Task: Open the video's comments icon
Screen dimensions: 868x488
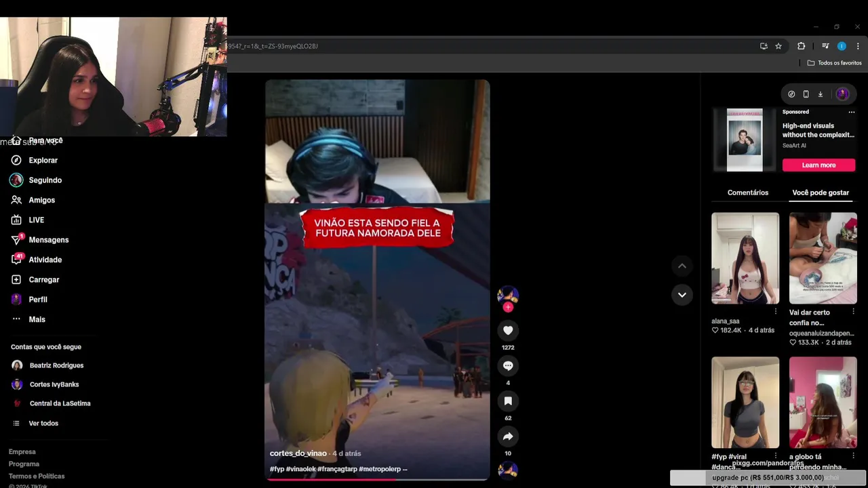Action: tap(508, 365)
